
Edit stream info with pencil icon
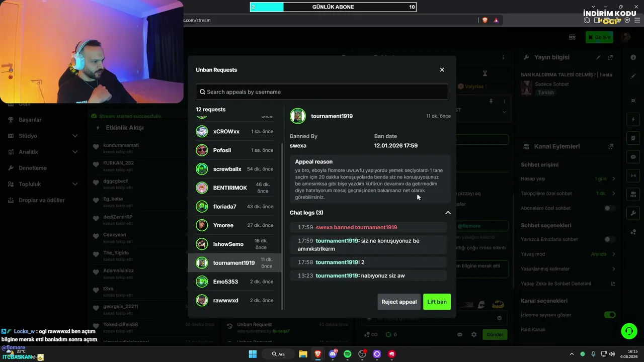(598, 57)
